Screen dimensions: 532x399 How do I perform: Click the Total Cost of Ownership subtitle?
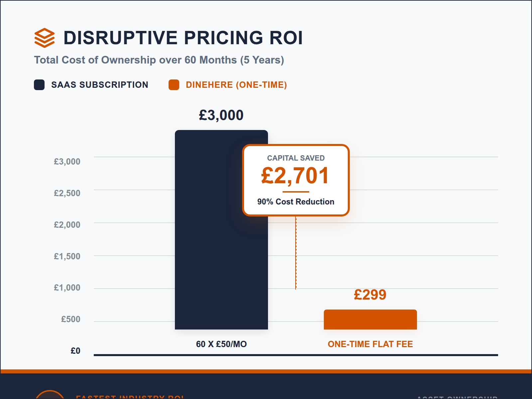pyautogui.click(x=159, y=60)
